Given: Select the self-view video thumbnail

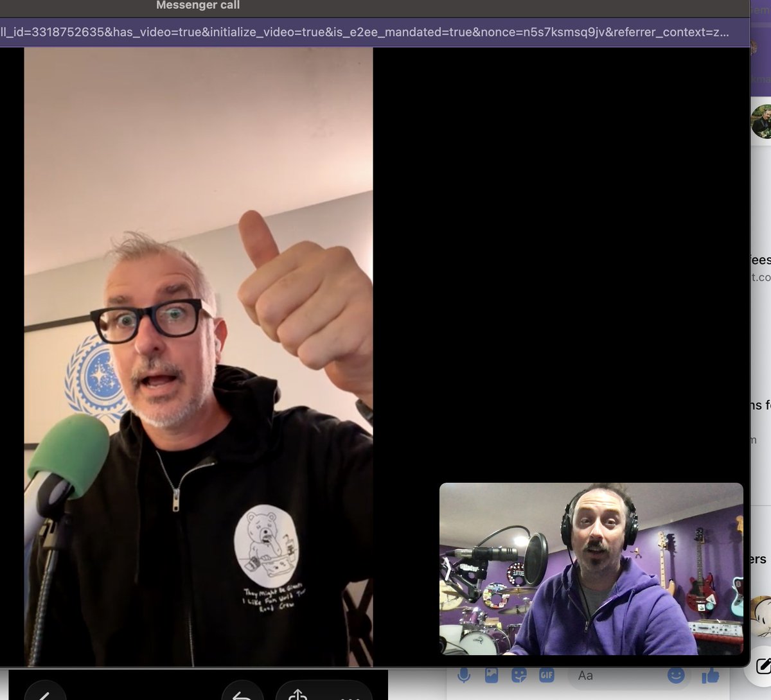Looking at the screenshot, I should coord(591,569).
